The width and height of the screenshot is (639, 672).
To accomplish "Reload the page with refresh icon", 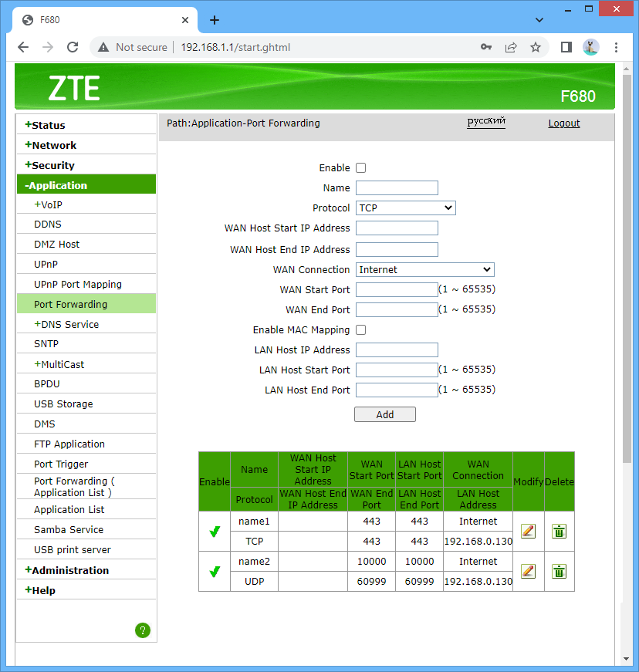I will [x=73, y=47].
